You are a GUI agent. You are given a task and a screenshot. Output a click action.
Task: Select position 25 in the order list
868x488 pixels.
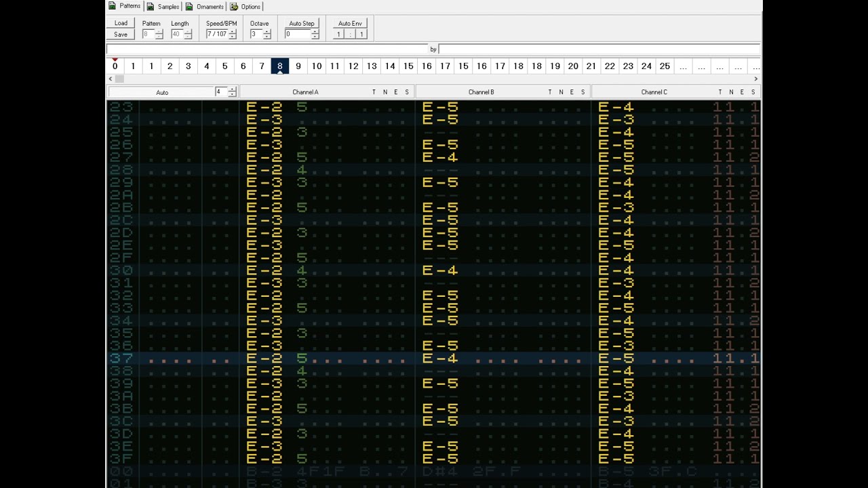665,66
